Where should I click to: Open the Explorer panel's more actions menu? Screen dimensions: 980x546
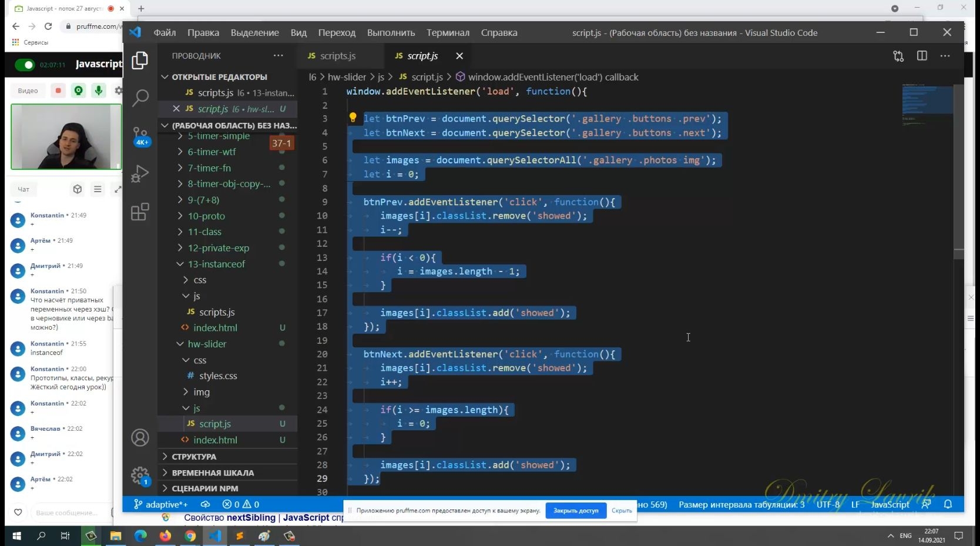click(x=278, y=56)
